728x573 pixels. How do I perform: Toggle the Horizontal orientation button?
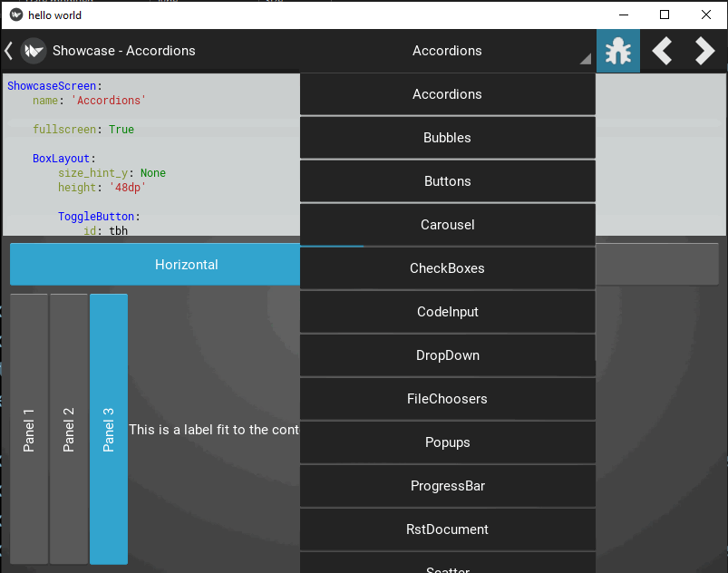click(155, 265)
